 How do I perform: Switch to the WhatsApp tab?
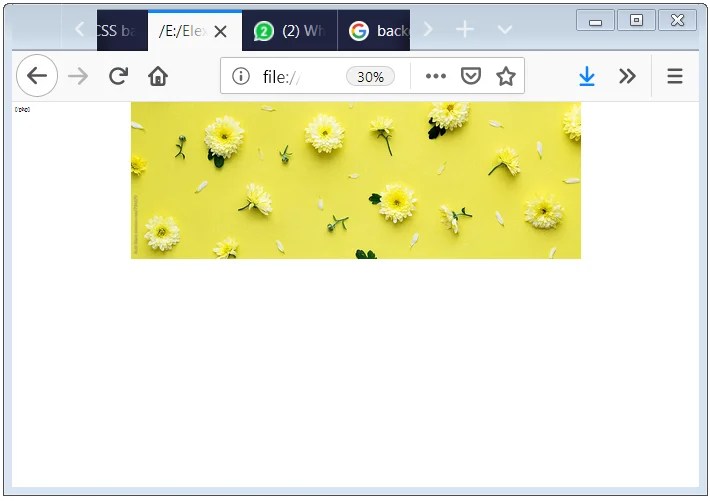click(x=290, y=31)
